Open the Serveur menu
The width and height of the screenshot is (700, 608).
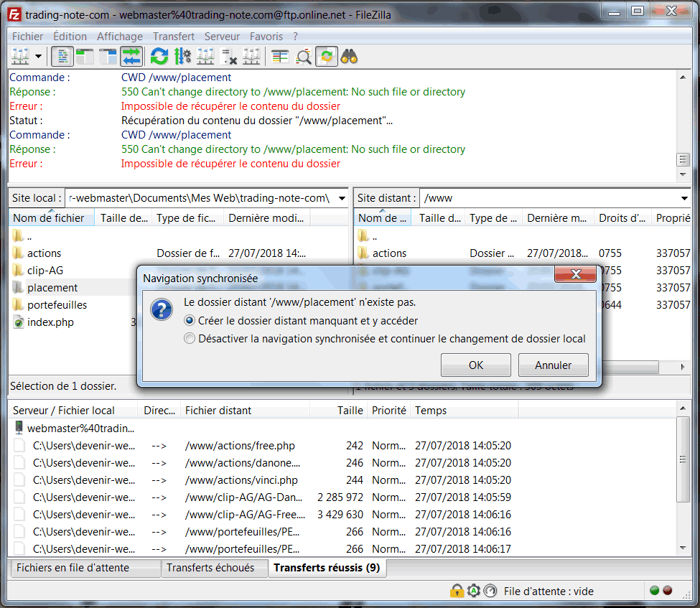pyautogui.click(x=222, y=37)
